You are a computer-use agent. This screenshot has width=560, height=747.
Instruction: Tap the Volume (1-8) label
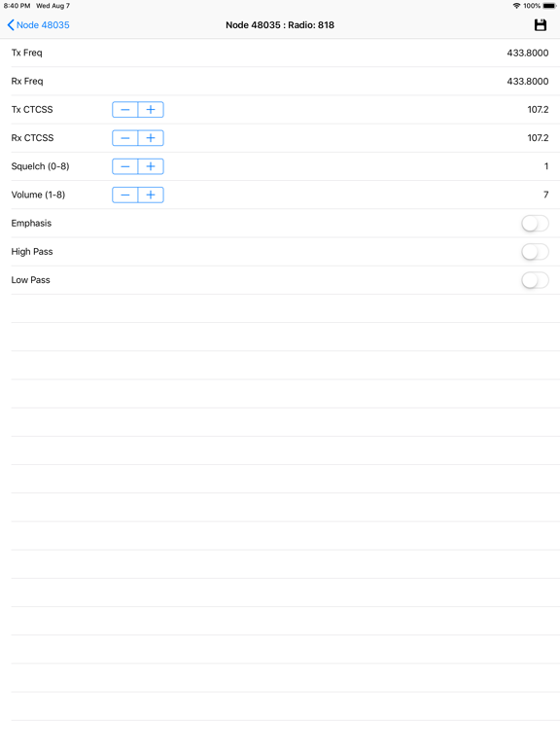point(38,195)
